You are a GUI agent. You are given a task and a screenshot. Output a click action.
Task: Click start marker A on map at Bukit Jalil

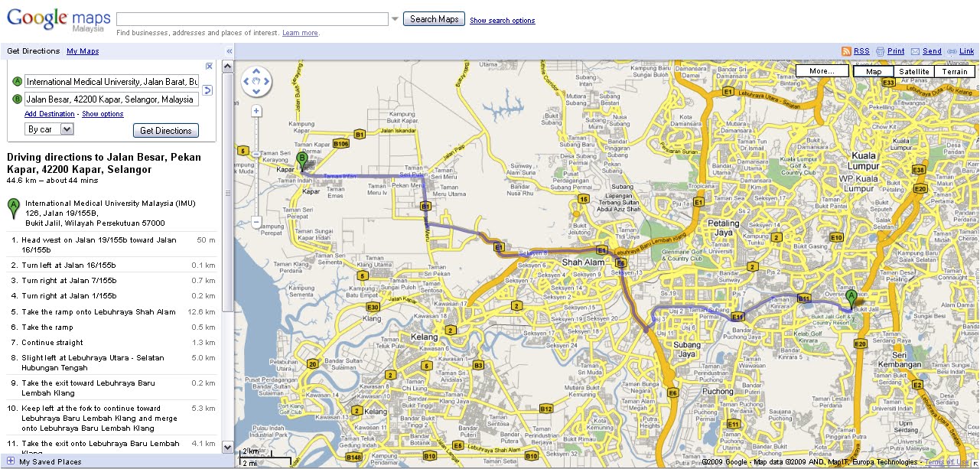pyautogui.click(x=852, y=298)
